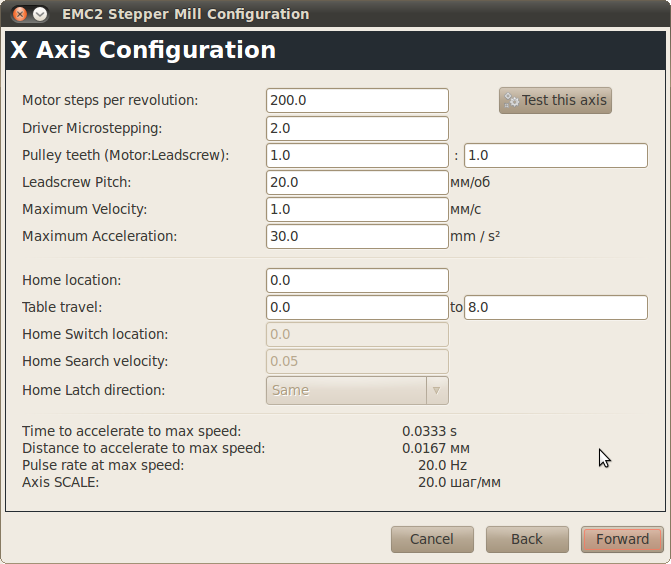Click the Home Search velocity field
671x564 pixels.
(357, 361)
